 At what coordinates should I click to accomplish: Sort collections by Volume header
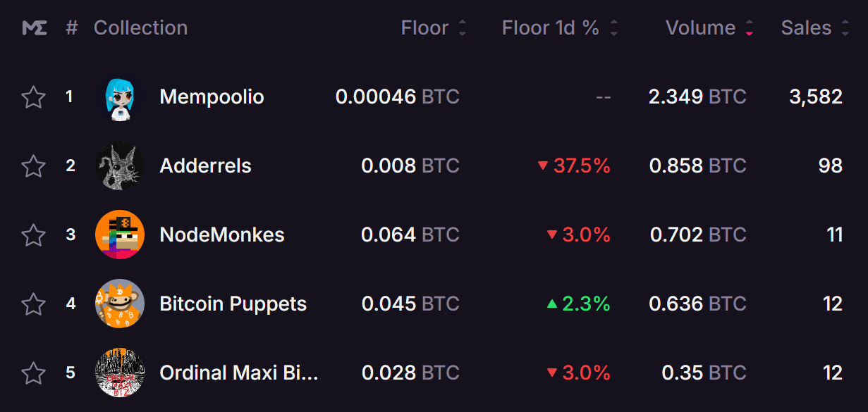pos(709,28)
